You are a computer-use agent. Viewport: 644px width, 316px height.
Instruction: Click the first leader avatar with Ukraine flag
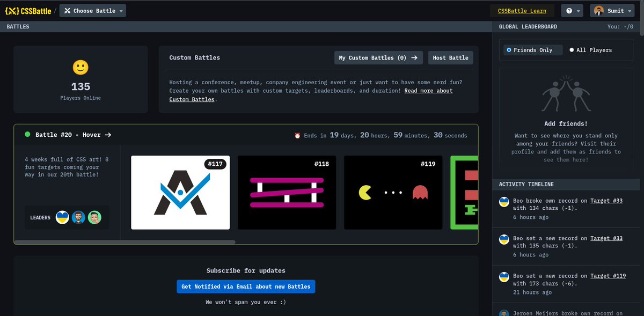pos(62,217)
